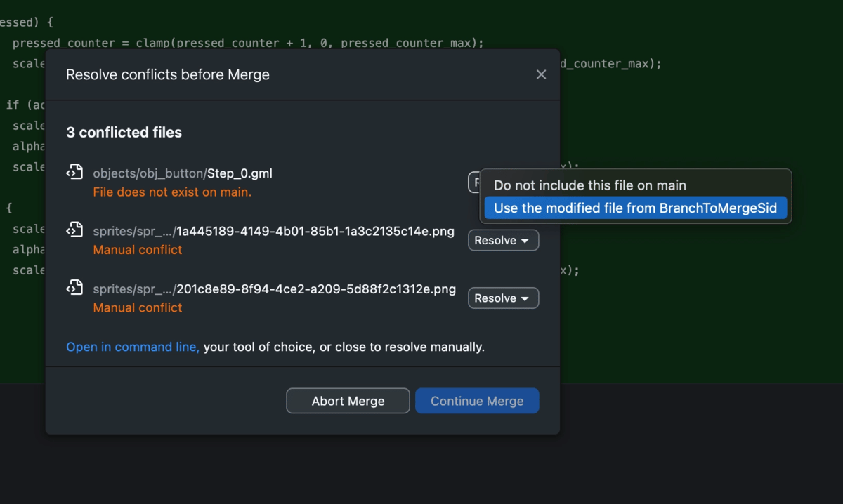Click Manual conflict label under 1a445189 file
Viewport: 843px width, 504px height.
(138, 250)
